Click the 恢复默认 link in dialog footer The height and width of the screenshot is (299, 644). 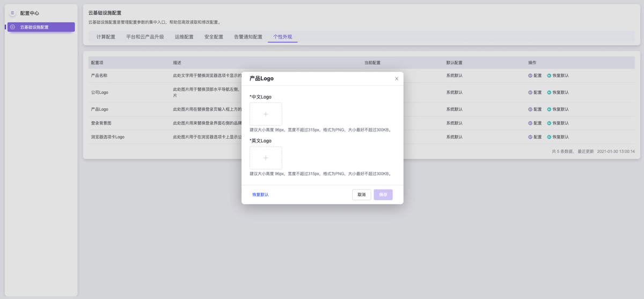(260, 194)
